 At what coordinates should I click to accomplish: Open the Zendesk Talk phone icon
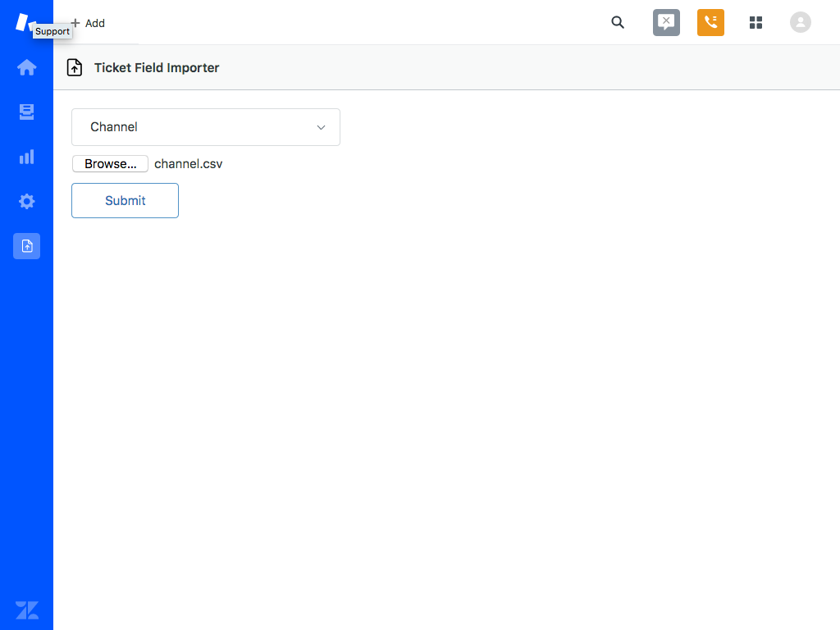point(710,22)
